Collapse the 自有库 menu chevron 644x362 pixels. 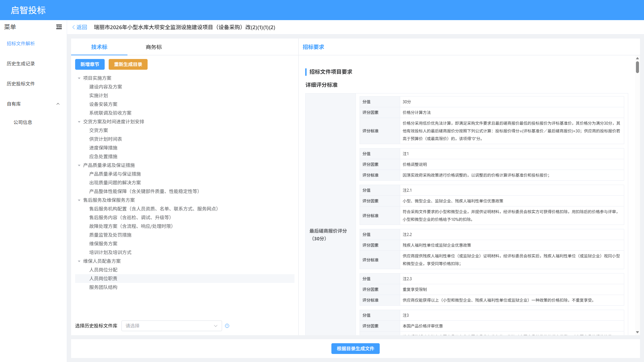[x=58, y=104]
